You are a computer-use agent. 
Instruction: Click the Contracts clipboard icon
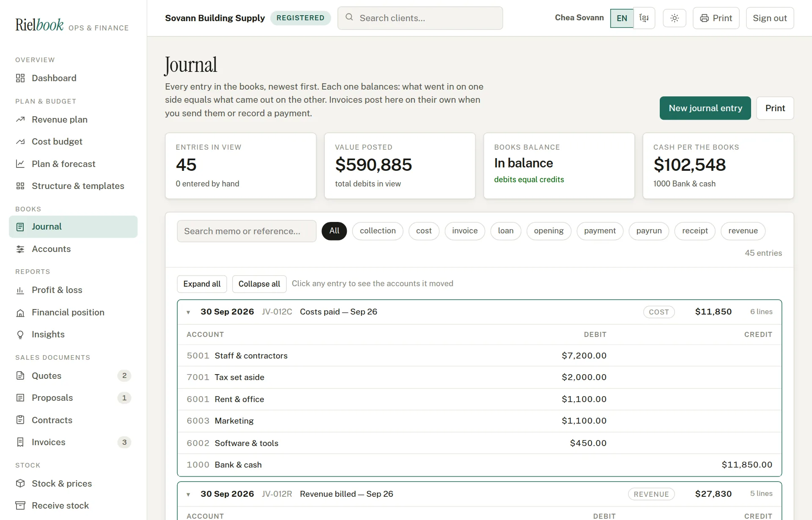[x=20, y=420]
